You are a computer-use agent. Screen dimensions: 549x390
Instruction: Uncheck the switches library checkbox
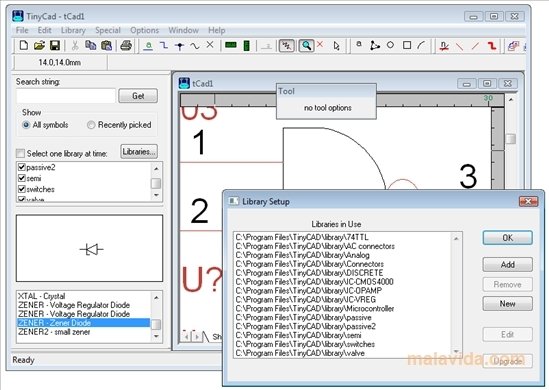[x=22, y=189]
